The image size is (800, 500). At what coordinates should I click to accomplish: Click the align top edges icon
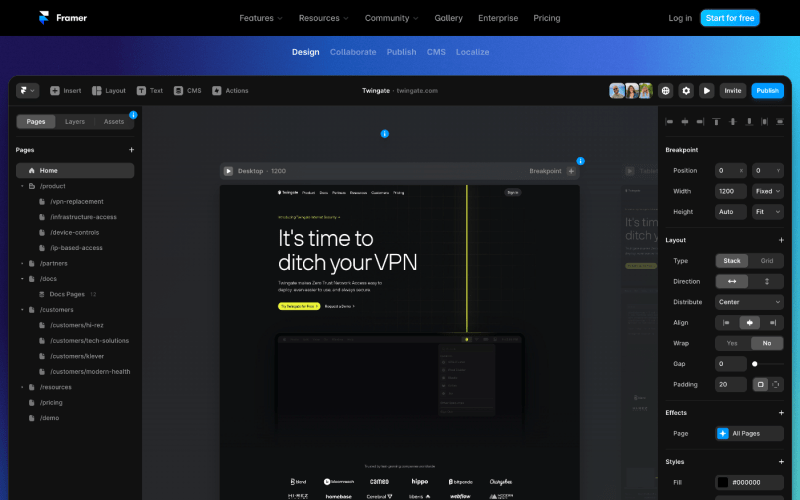pyautogui.click(x=716, y=121)
